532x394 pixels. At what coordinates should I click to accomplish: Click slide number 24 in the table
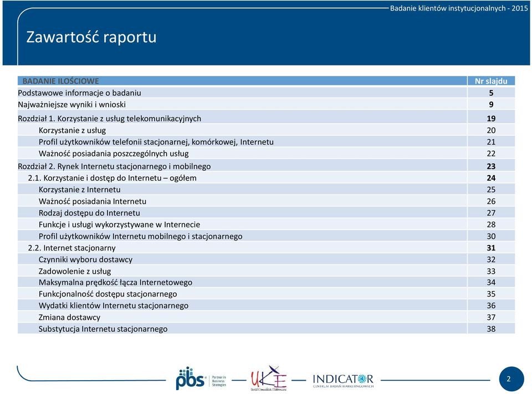point(491,178)
